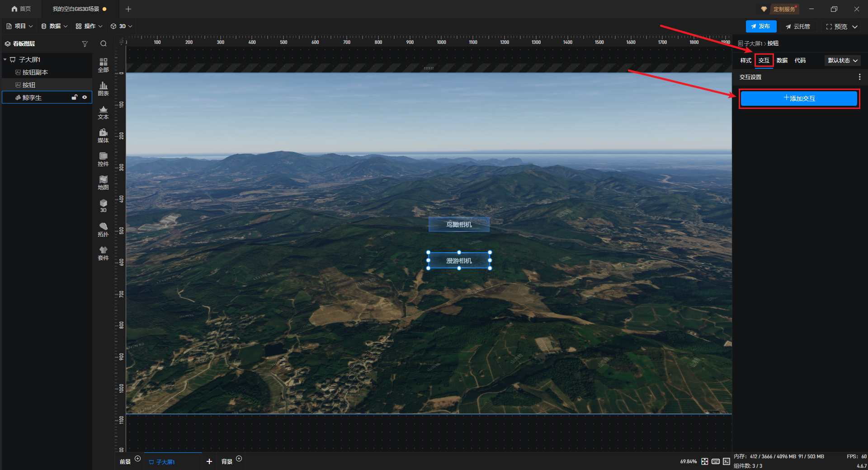Viewport: 868px width, 470px height.
Task: Open the 地图 map components category
Action: (x=103, y=182)
